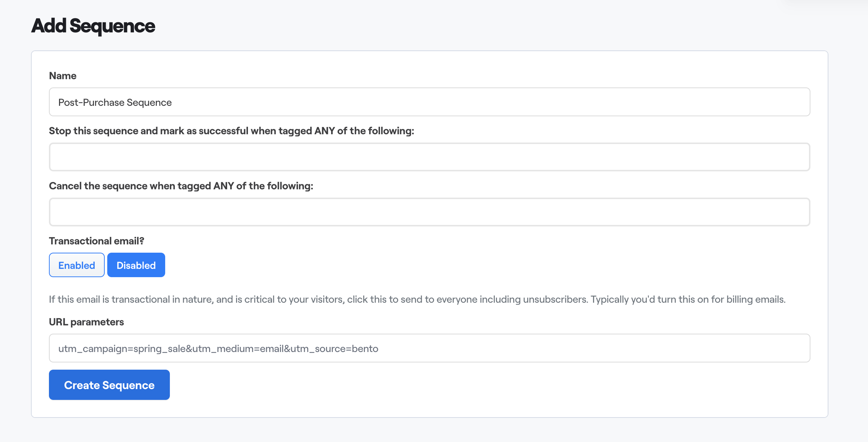Enable the transactional email option
The image size is (868, 442).
tap(77, 265)
